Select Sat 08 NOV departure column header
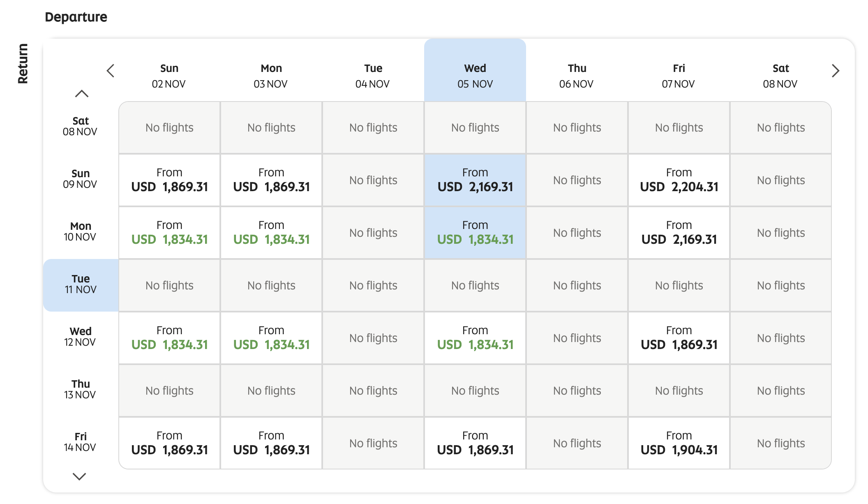Image resolution: width=868 pixels, height=504 pixels. click(780, 76)
